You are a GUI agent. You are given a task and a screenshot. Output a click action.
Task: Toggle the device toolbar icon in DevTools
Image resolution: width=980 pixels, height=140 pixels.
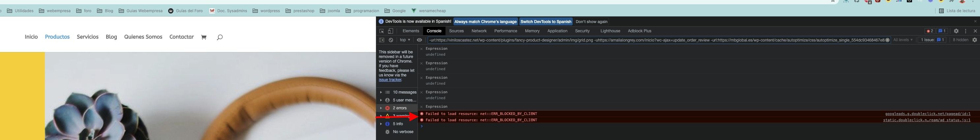click(390, 31)
